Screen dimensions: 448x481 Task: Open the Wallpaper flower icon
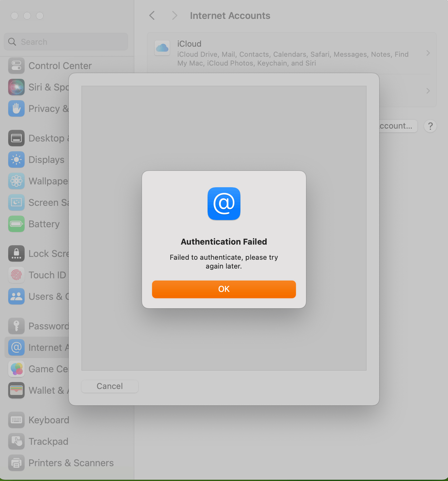coord(16,181)
